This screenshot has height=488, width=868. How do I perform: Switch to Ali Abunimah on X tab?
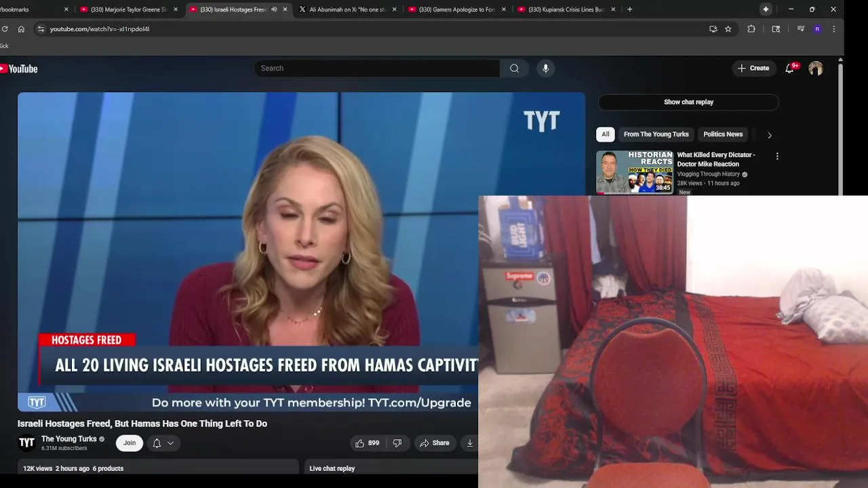click(348, 9)
